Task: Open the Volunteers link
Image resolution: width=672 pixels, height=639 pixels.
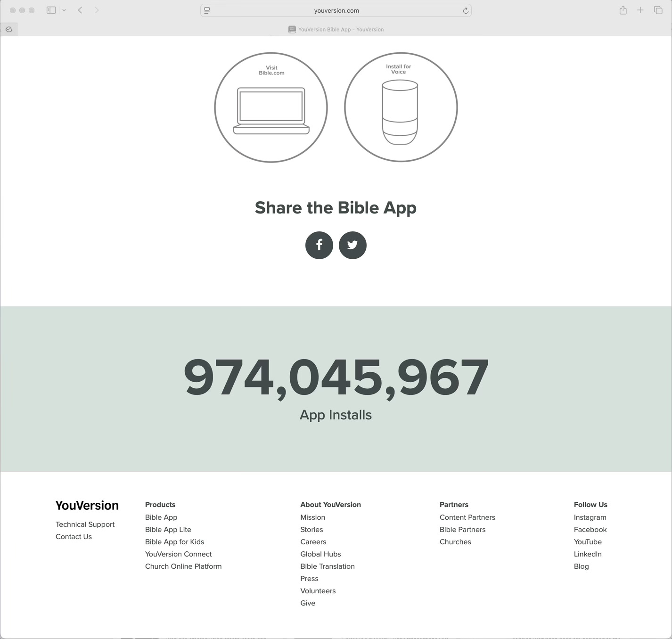Action: click(318, 591)
